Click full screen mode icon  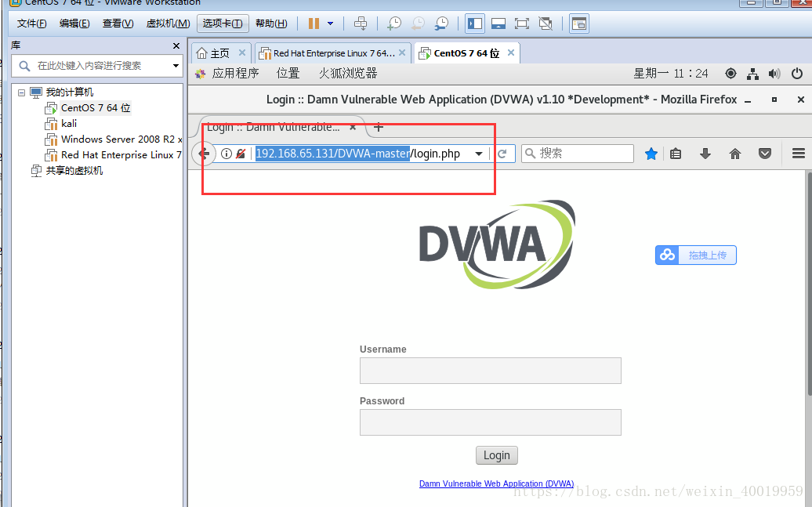coord(522,24)
